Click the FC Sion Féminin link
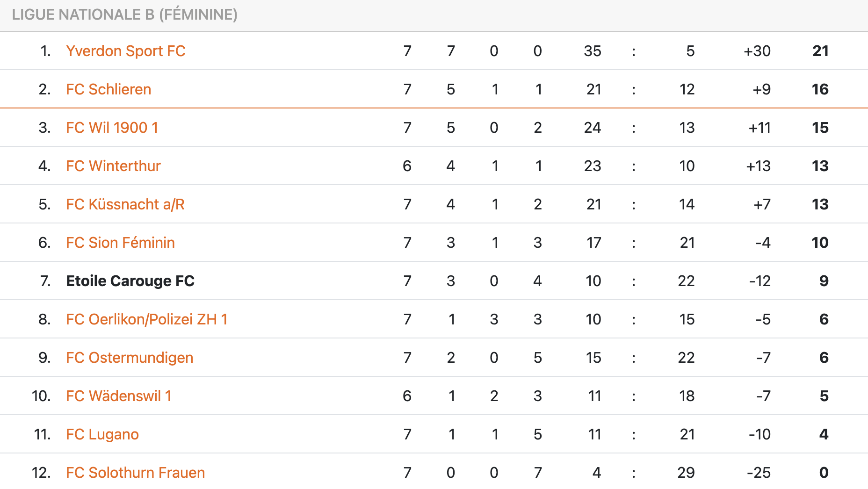Screen dimensions: 868x489 tap(120, 243)
